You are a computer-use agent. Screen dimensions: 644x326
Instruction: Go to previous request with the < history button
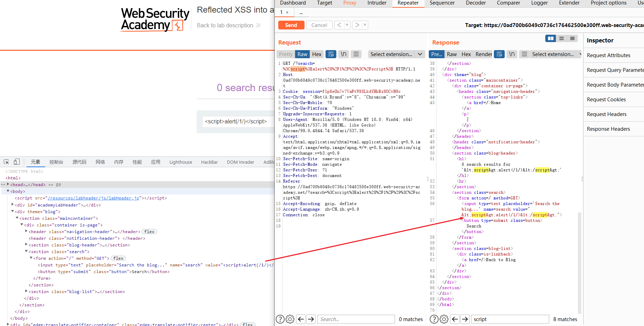pos(339,25)
